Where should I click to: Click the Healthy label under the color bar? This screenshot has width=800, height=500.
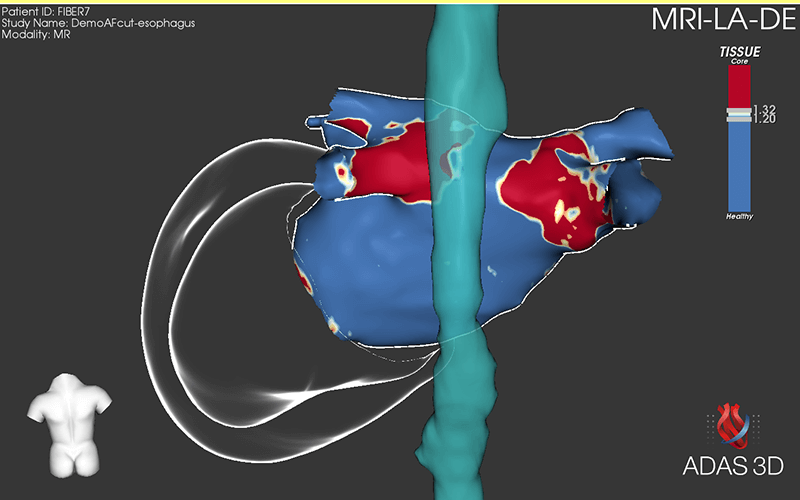(x=740, y=216)
